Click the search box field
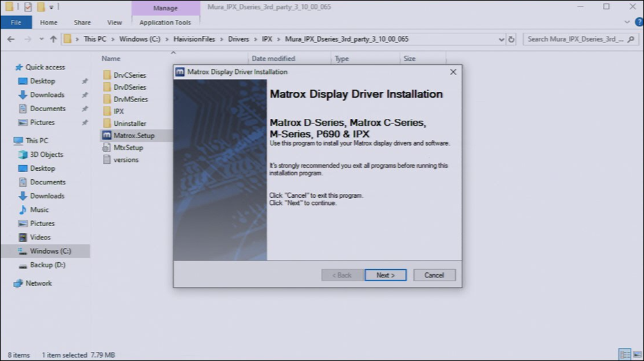Screen dimensions: 644x361 (575, 39)
